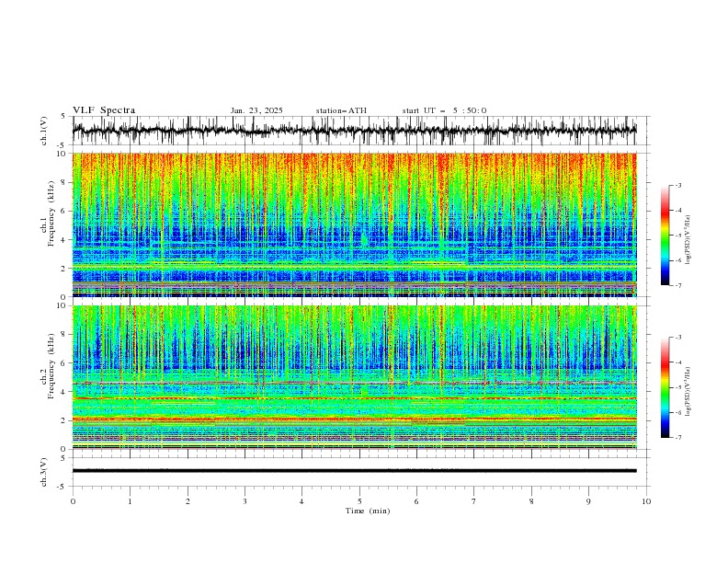This screenshot has height=563, width=728.
Task: Click time axis tick label "7"
Action: 474,501
